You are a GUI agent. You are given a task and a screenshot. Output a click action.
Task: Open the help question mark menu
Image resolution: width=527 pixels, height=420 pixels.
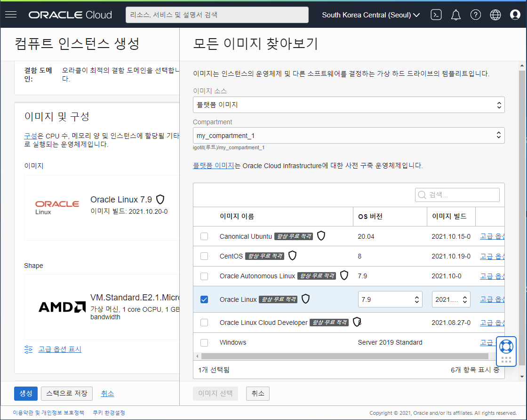[x=476, y=15]
